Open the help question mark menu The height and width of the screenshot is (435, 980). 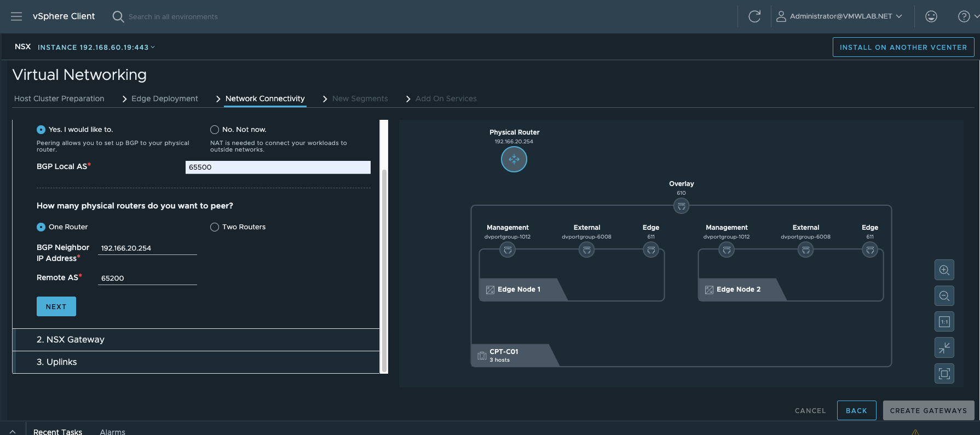pyautogui.click(x=964, y=16)
